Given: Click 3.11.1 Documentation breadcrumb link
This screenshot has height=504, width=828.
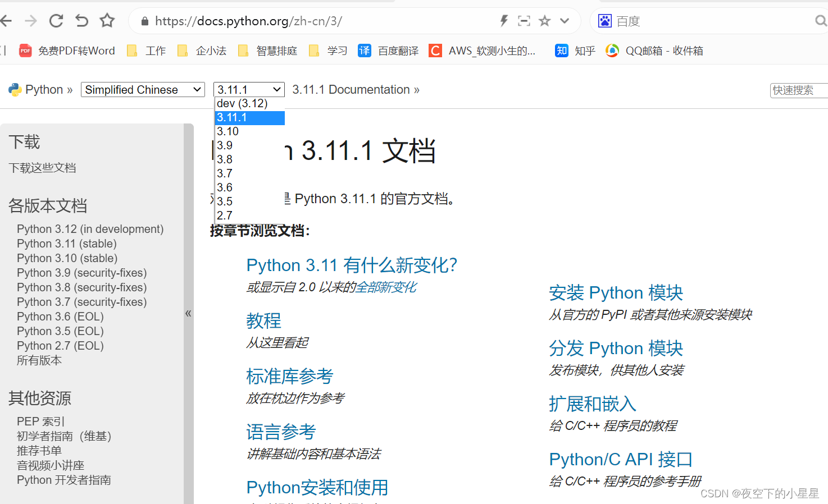Looking at the screenshot, I should tap(351, 90).
